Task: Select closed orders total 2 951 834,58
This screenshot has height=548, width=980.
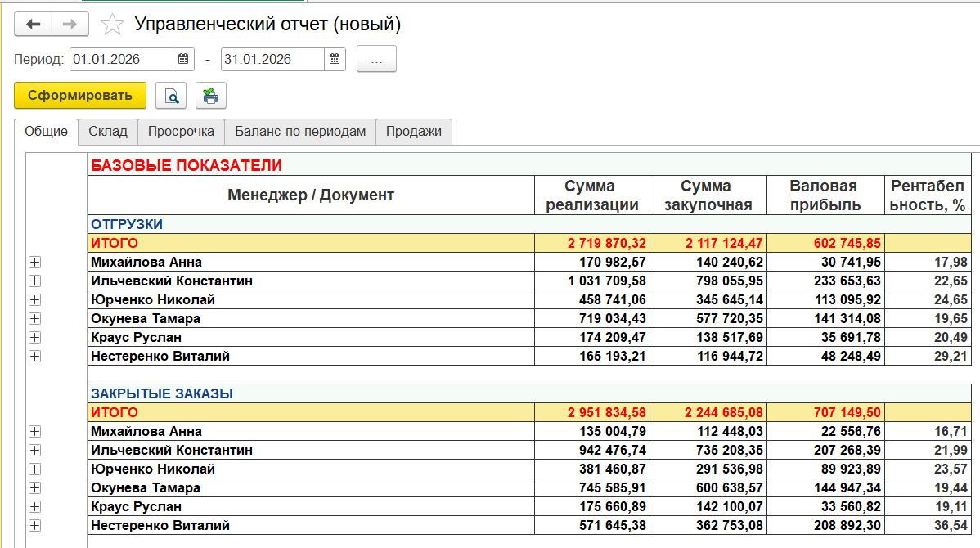Action: point(592,412)
